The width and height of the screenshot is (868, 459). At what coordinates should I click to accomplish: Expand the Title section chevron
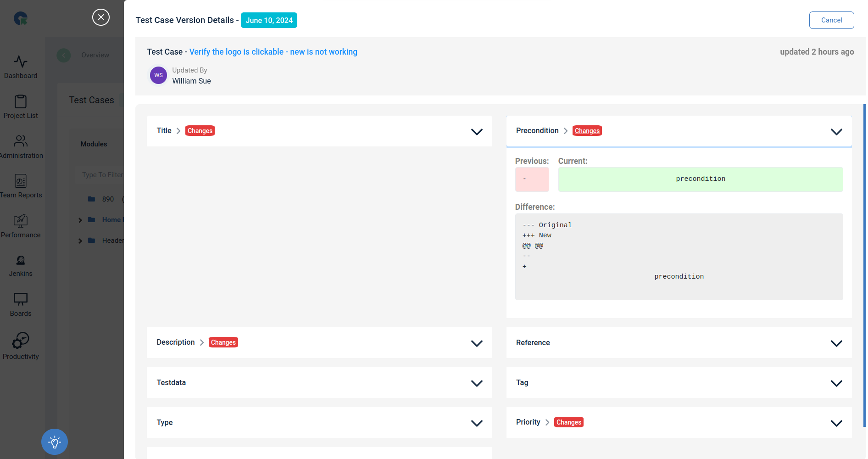point(477,132)
